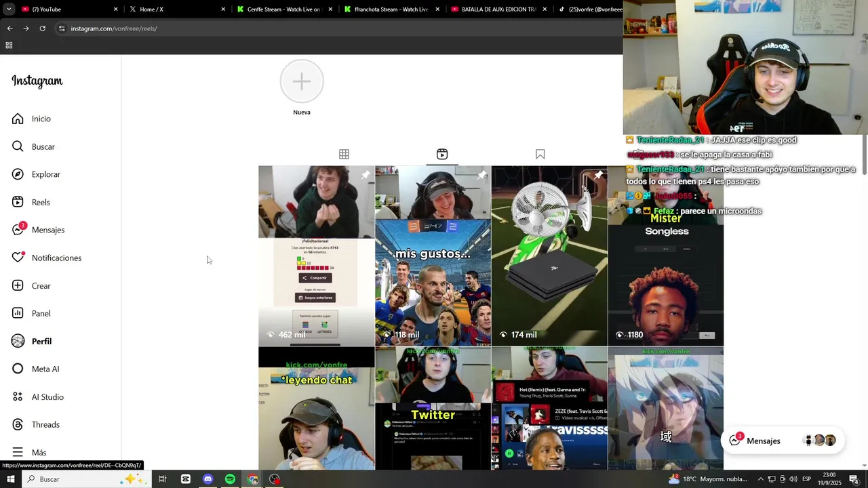Screen dimensions: 868x488
Task: Open the 'leyendo chat' reel
Action: (316, 409)
